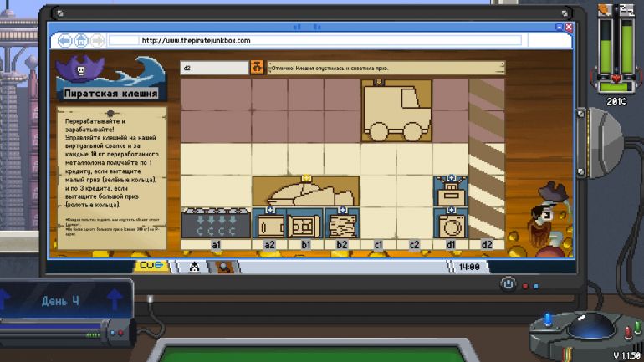The image size is (644, 362).
Task: Click the thepiratejunkbox.com address bar
Action: pyautogui.click(x=335, y=40)
